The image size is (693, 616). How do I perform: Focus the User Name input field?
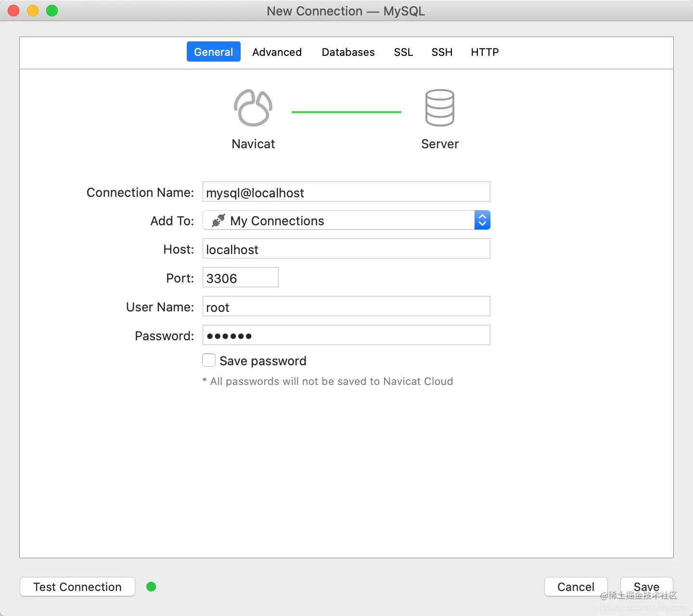pos(346,306)
